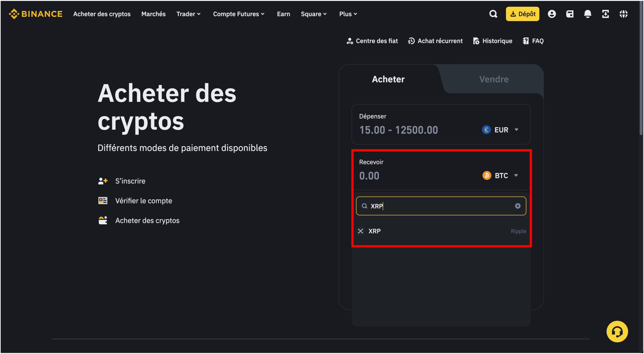Open the Achat récurrent link
This screenshot has height=354, width=644.
(435, 41)
